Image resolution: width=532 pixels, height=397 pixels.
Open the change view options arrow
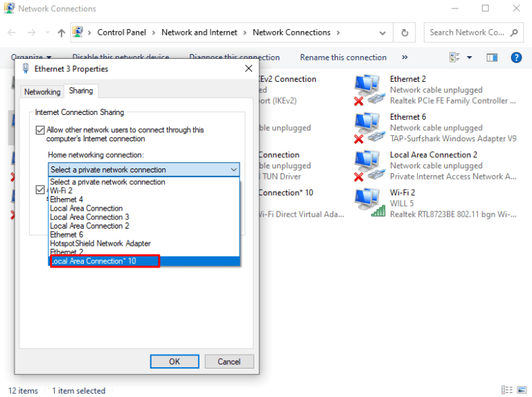click(469, 58)
